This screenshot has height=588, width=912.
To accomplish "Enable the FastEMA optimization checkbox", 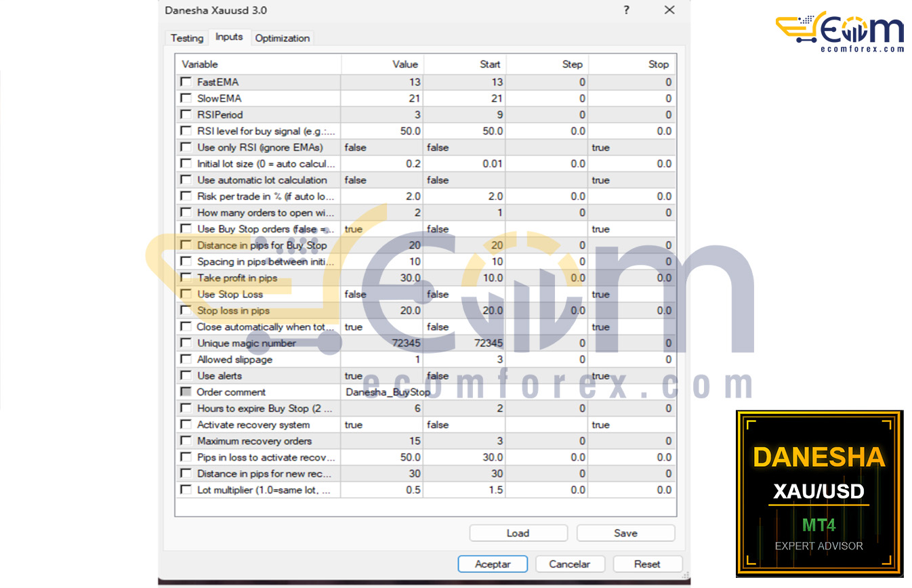I will click(186, 82).
